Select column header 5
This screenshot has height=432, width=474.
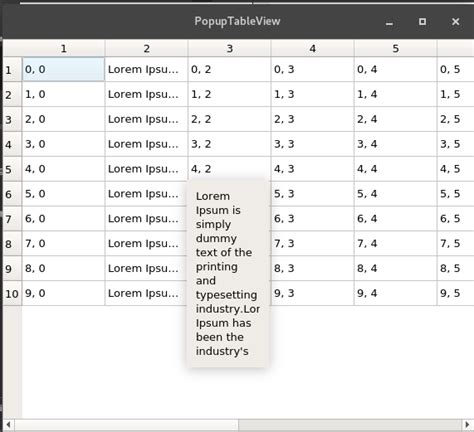click(x=396, y=49)
